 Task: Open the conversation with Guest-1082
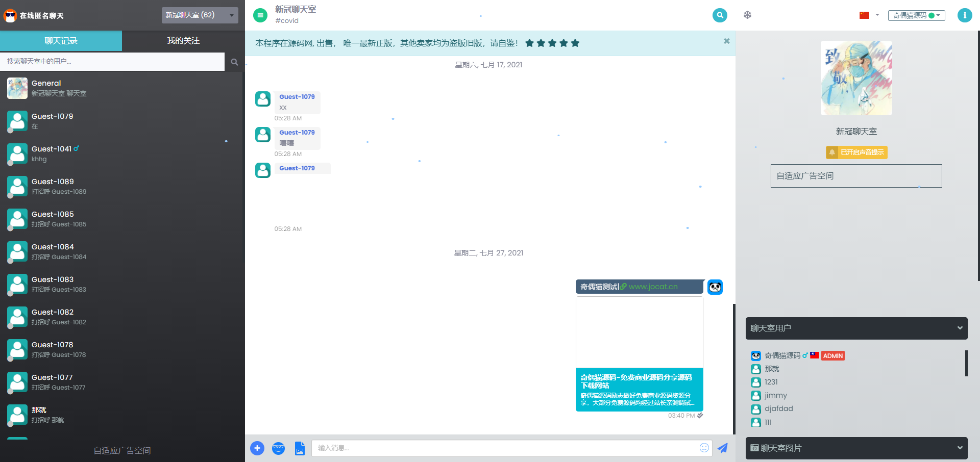[x=122, y=317]
